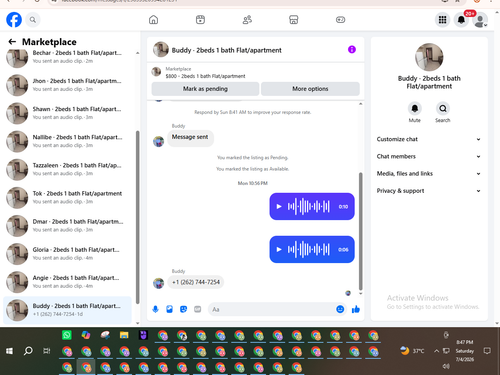The image size is (500, 375).
Task: Send a thumbs-up like
Action: point(356,309)
